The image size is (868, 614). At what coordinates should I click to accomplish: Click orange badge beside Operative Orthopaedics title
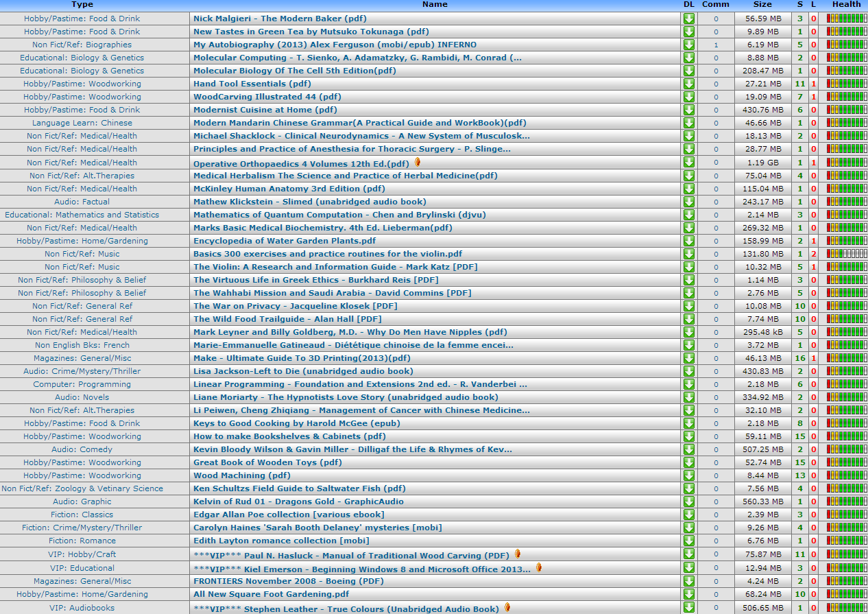click(418, 162)
